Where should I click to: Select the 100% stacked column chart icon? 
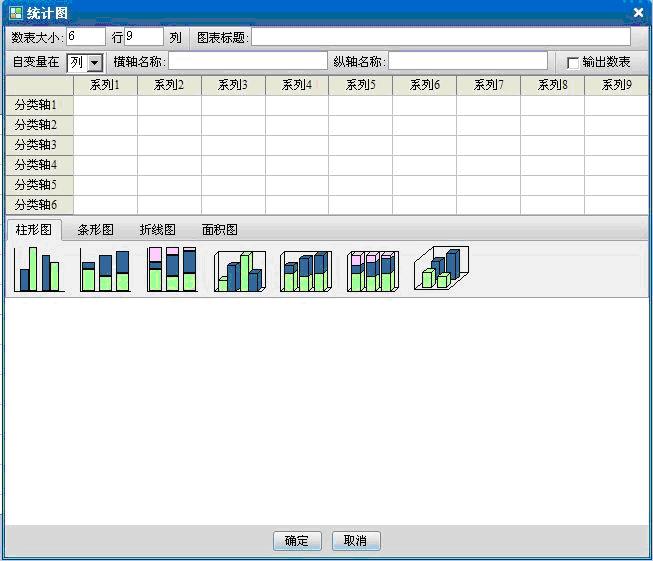coord(172,269)
